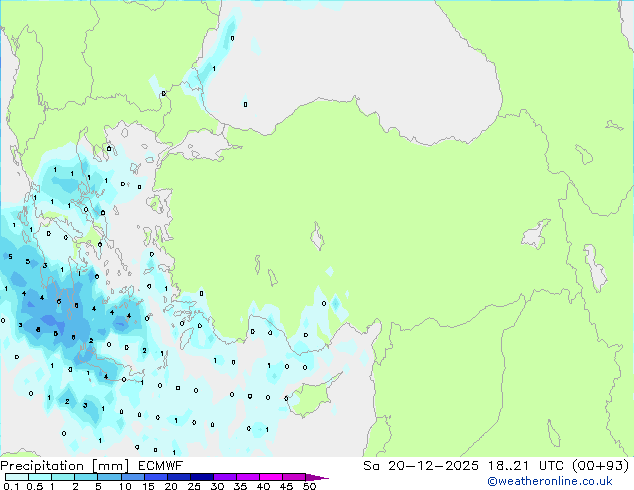Viewport: 634px width, 490px height.
Task: Click the 'ECMWF' model label
Action: click(161, 466)
